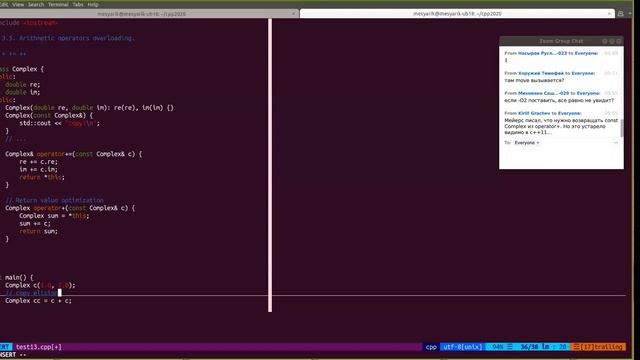Click the 'Arithmetic operators overloading' comment

coord(77,38)
